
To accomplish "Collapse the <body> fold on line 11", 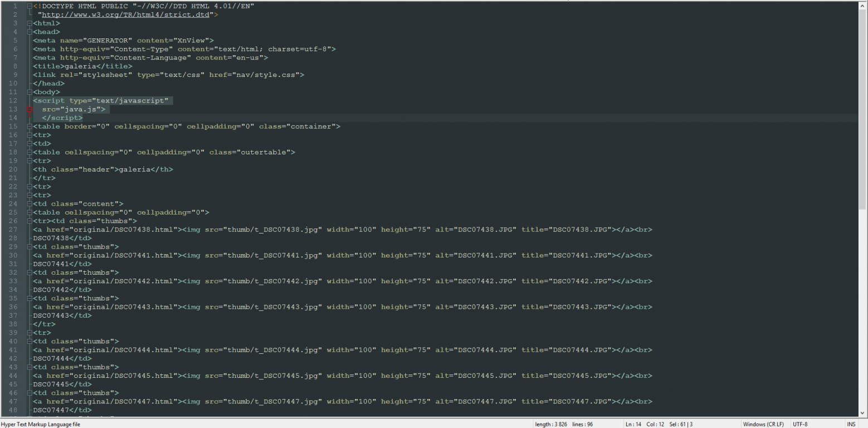I will (x=29, y=92).
